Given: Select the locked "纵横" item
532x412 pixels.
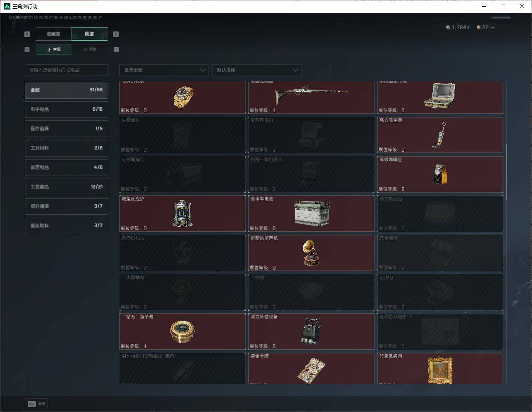Looking at the screenshot, I should coord(311,292).
